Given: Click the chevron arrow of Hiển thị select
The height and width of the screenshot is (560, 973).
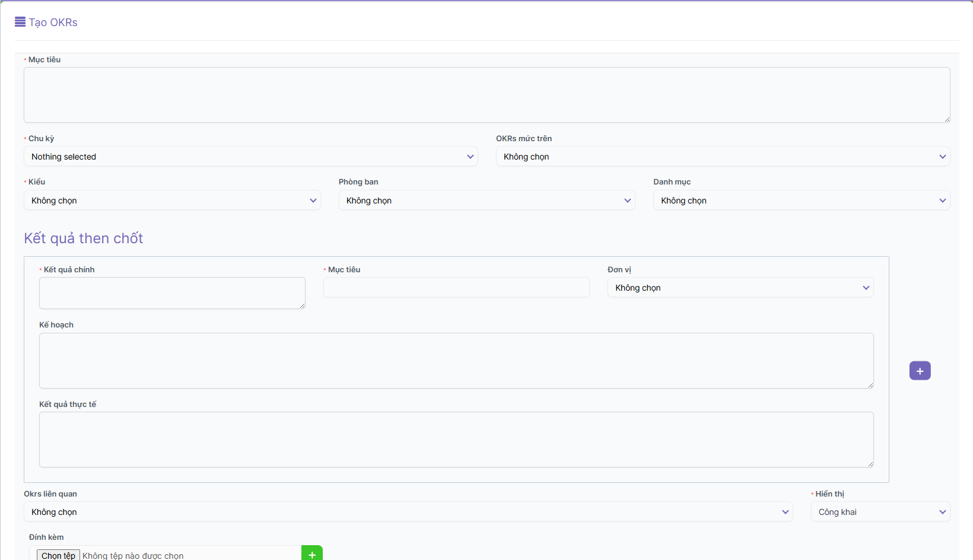Looking at the screenshot, I should (x=942, y=512).
